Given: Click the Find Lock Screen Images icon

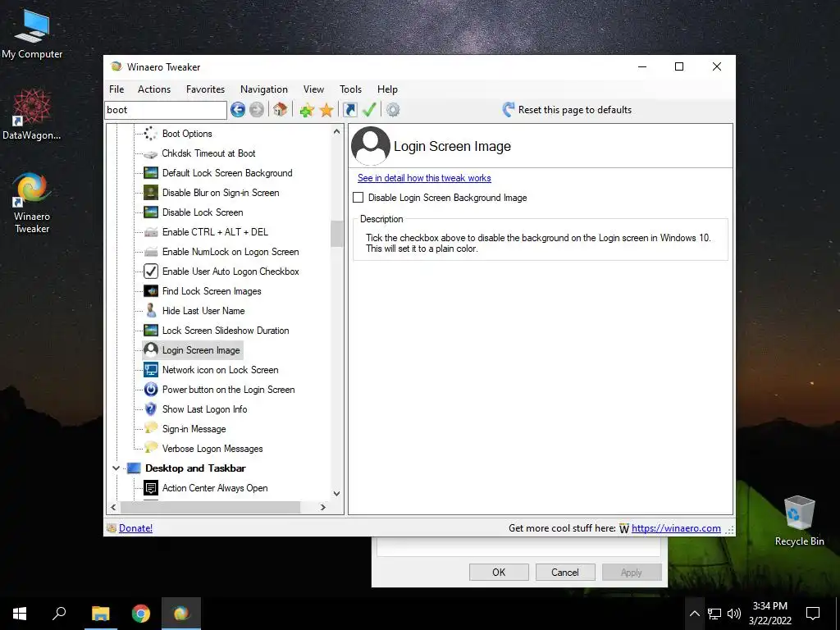Looking at the screenshot, I should click(151, 291).
